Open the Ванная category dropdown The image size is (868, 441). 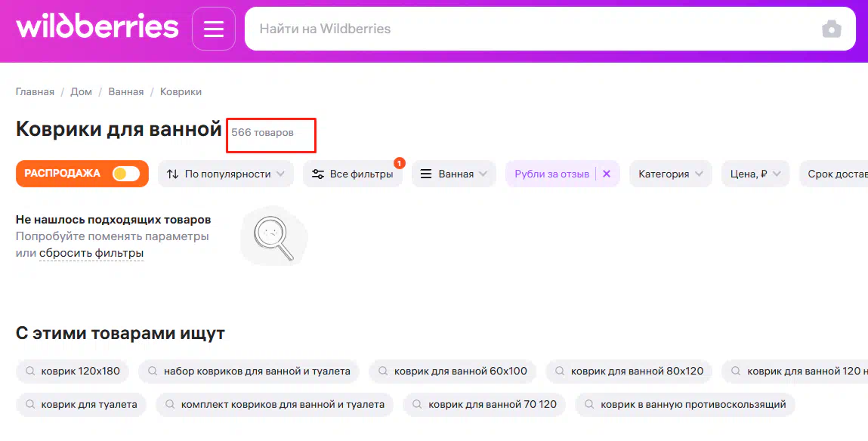click(x=453, y=174)
